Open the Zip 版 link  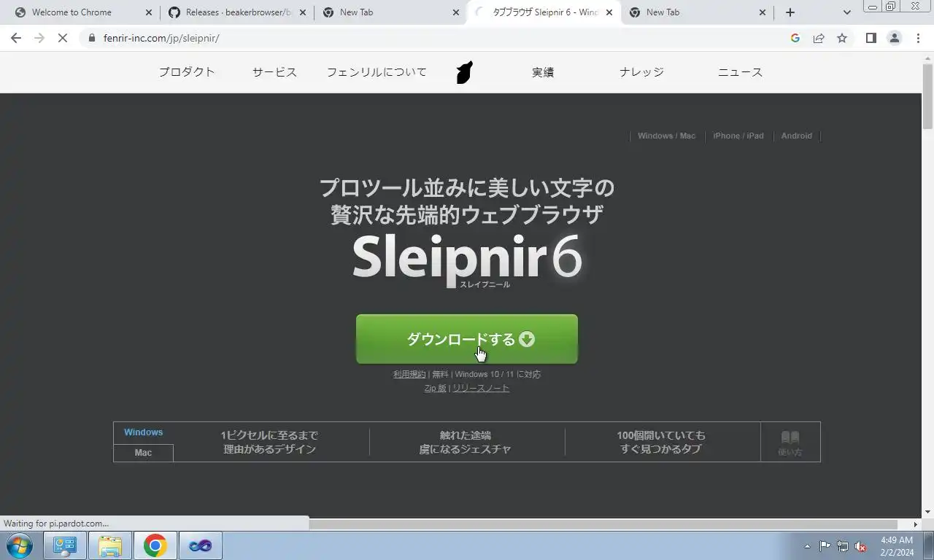coord(435,388)
